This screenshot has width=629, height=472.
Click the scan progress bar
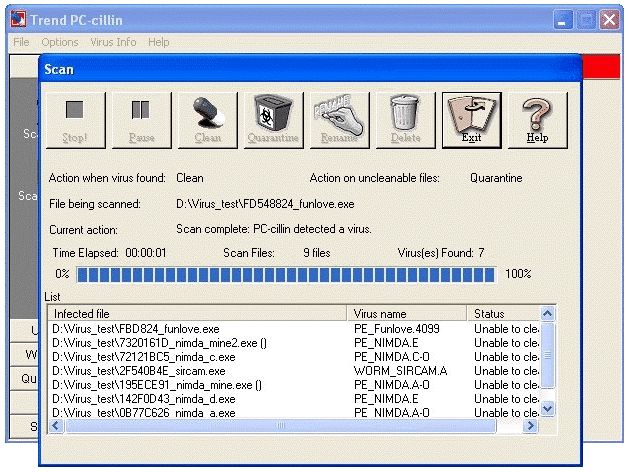click(x=285, y=274)
